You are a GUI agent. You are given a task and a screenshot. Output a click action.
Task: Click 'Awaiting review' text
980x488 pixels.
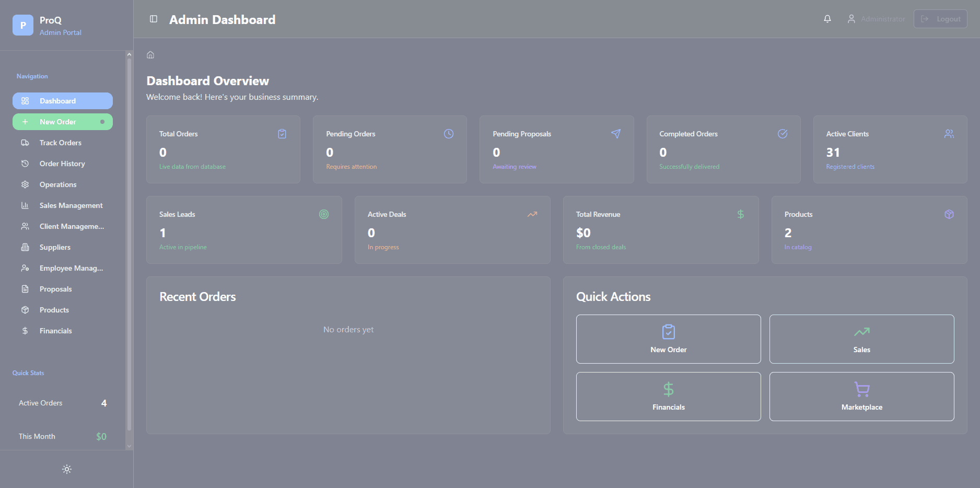pos(515,167)
